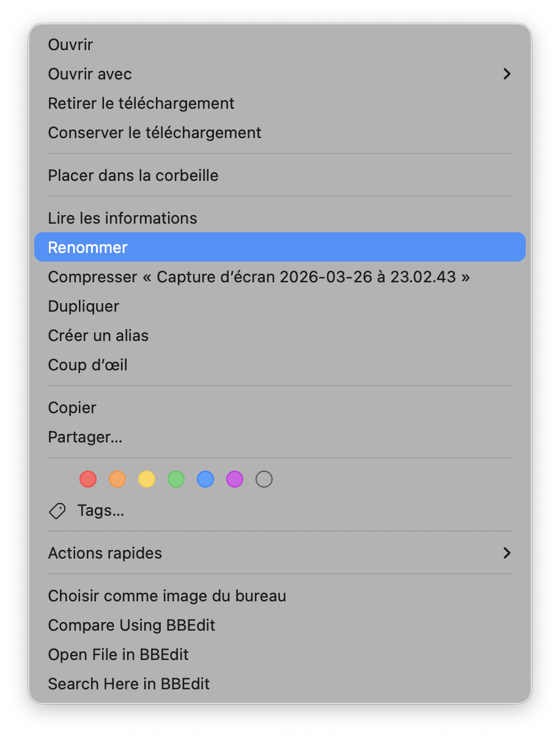The height and width of the screenshot is (737, 560).
Task: Apply the yellow color tag
Action: (147, 479)
